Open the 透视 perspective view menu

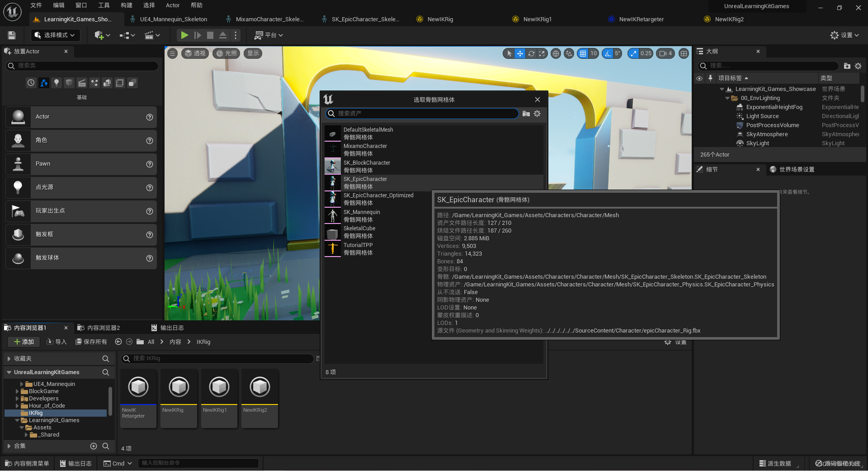click(195, 53)
